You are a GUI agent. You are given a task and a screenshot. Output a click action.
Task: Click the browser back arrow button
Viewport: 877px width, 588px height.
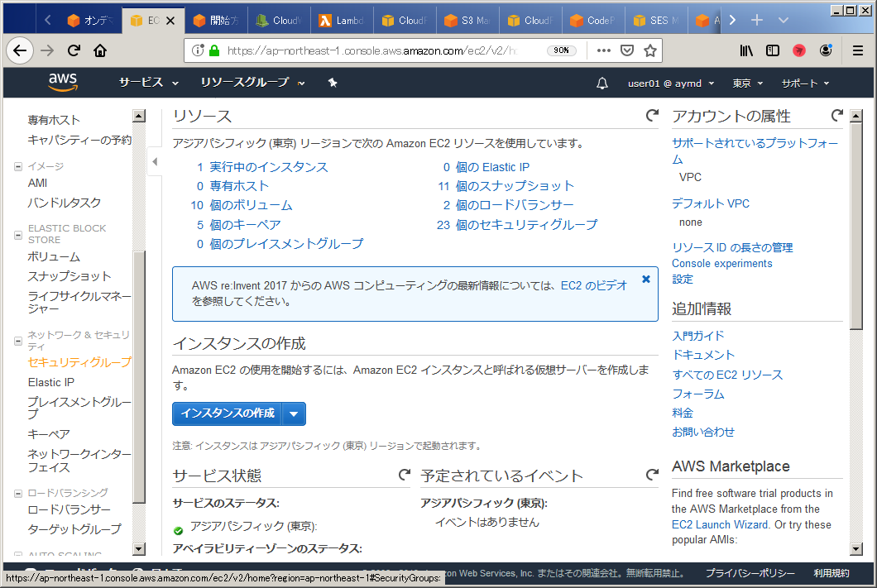20,51
